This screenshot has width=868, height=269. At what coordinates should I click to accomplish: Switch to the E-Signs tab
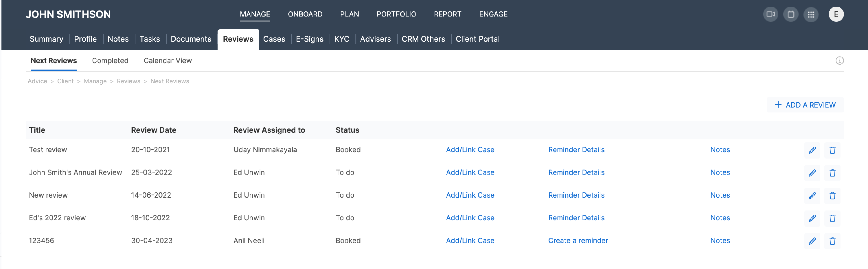coord(309,39)
